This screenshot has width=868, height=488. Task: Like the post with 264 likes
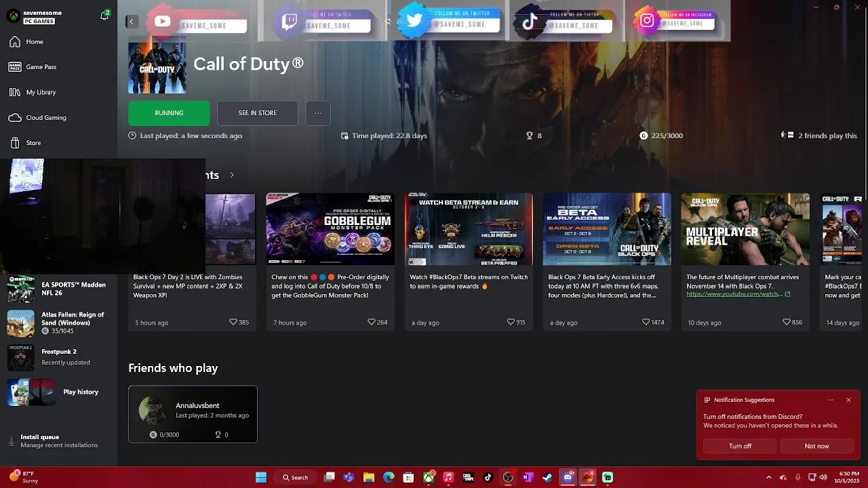pyautogui.click(x=372, y=322)
